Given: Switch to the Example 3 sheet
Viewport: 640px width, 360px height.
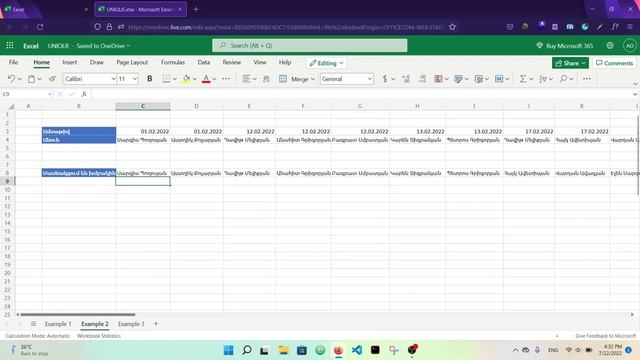Looking at the screenshot, I should click(131, 324).
